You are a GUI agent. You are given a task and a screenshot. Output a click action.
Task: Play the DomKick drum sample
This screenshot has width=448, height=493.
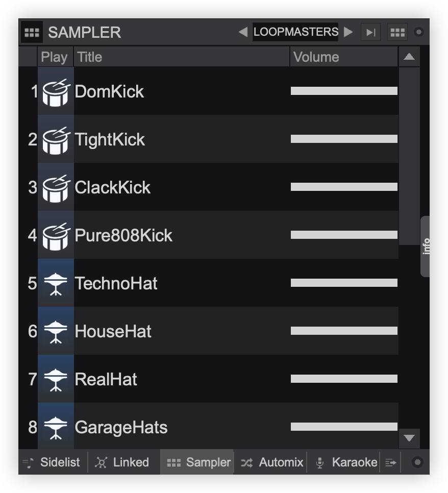tap(56, 91)
